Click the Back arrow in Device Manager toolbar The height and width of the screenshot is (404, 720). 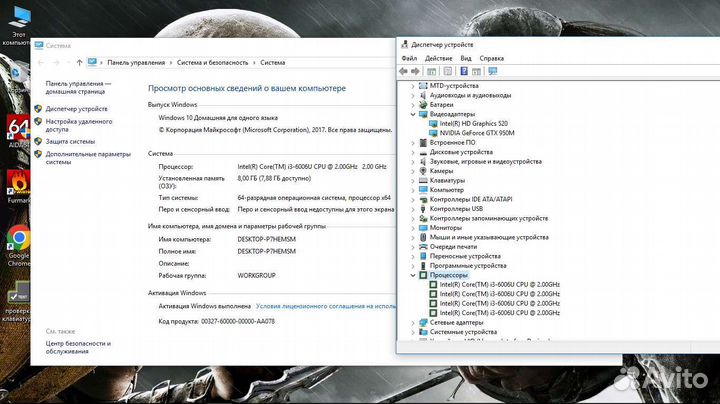point(403,71)
